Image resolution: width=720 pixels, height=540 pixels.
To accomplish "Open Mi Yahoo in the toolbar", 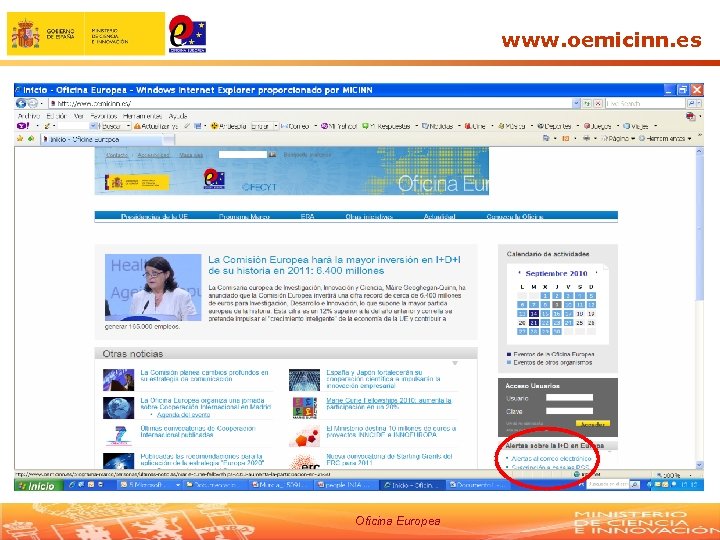I will pyautogui.click(x=339, y=126).
